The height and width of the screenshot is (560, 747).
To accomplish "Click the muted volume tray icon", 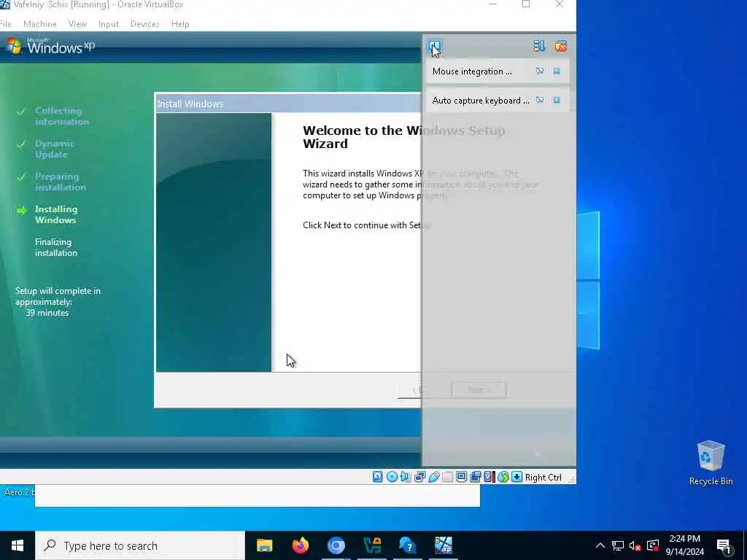I will 635,545.
